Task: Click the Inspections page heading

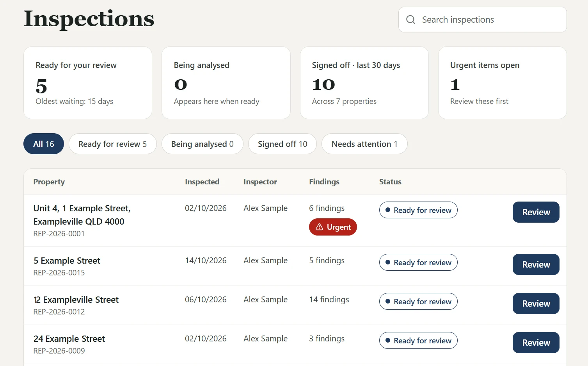Action: point(89,19)
